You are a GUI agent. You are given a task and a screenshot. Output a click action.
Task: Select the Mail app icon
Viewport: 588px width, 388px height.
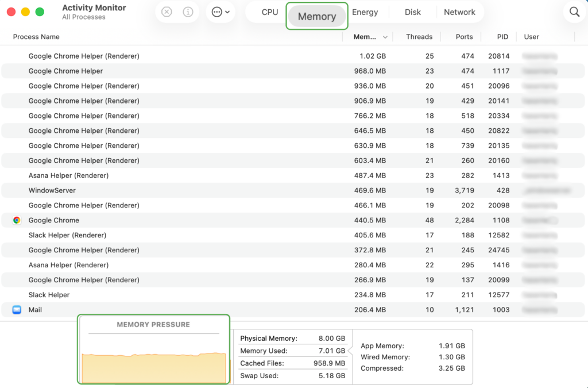[17, 310]
